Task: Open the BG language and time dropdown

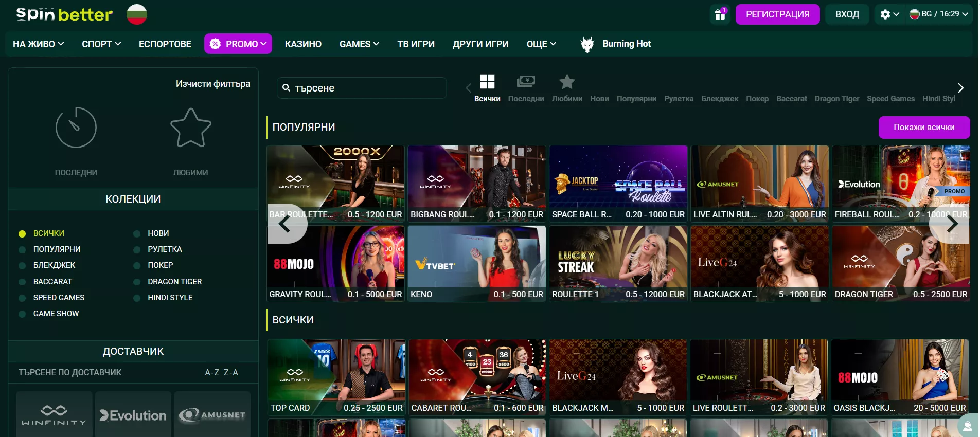Action: 939,14
